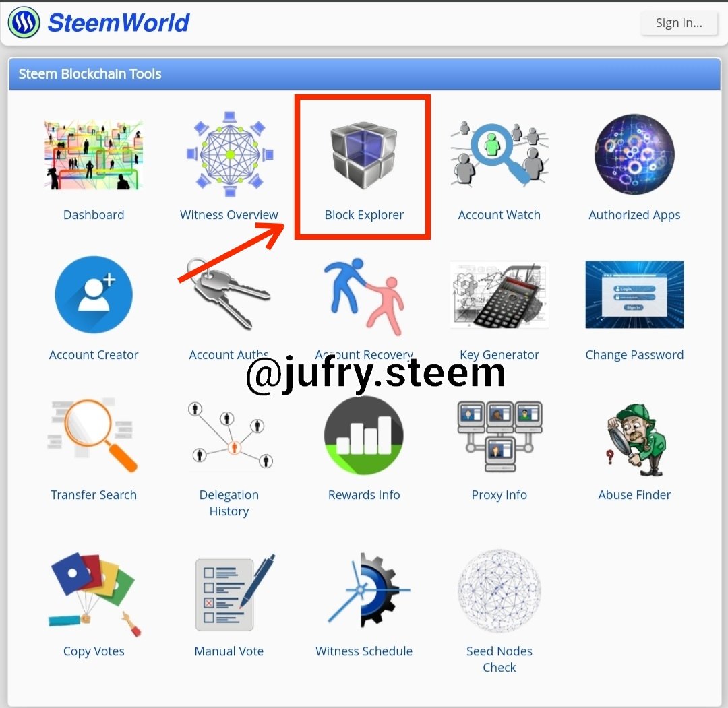Open the Key Generator calculator icon
Viewport: 728px width, 708px height.
coord(499,294)
